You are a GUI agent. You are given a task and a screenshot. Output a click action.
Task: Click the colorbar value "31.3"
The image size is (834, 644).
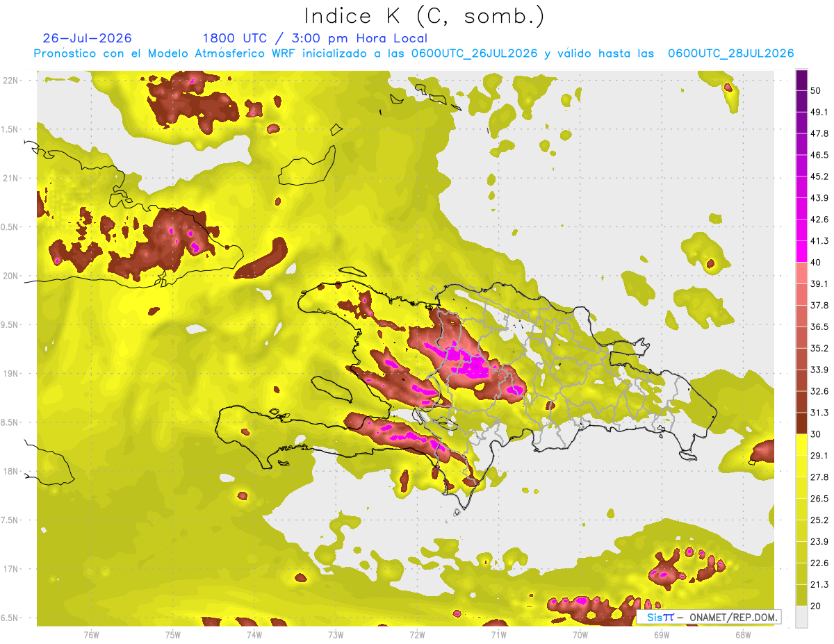819,413
